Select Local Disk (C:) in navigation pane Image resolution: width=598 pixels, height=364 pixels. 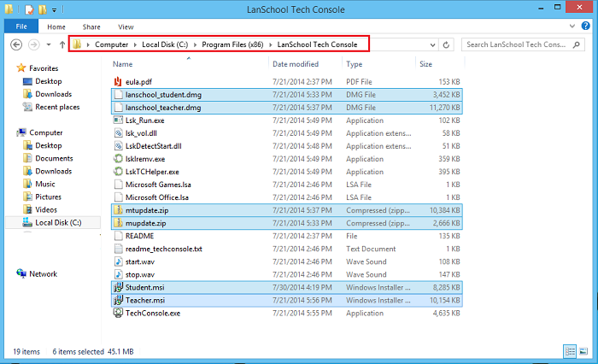tap(58, 222)
